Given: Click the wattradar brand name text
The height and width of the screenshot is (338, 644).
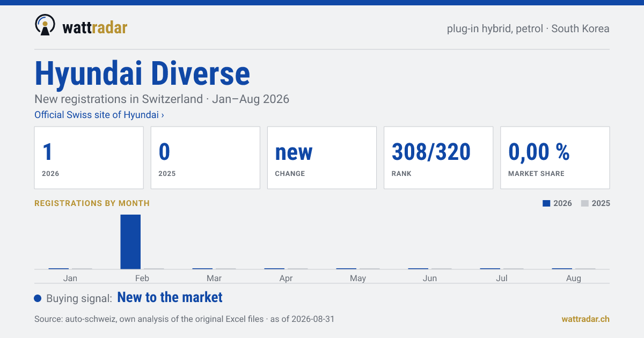Looking at the screenshot, I should 94,27.
